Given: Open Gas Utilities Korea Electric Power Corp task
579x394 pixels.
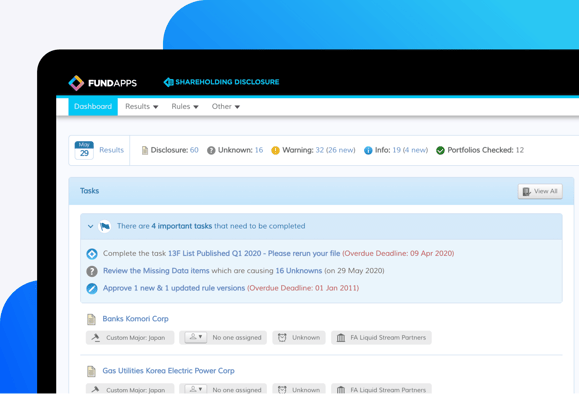Looking at the screenshot, I should 168,371.
